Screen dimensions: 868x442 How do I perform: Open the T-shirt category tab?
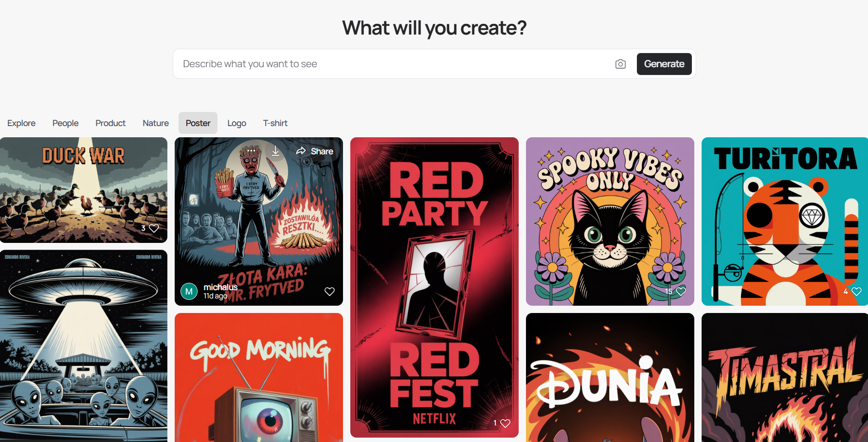point(275,123)
